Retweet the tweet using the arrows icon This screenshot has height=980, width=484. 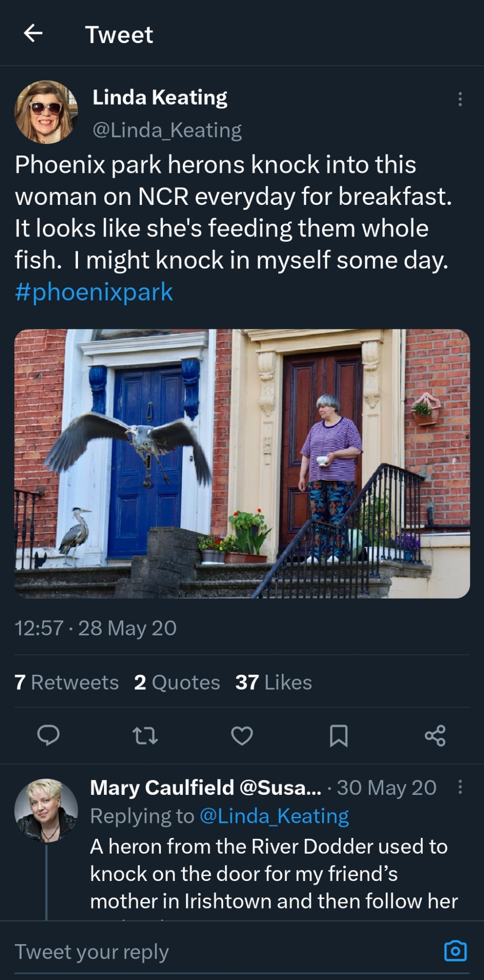[145, 735]
